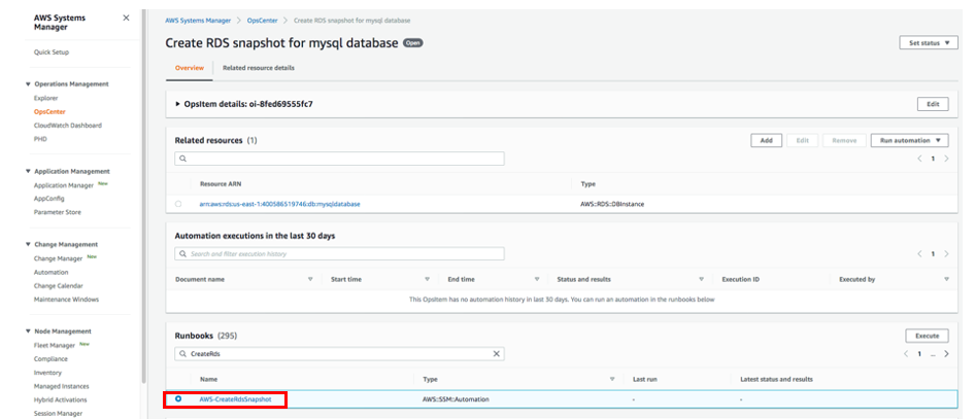The height and width of the screenshot is (420, 977).
Task: Click the Open status badge
Action: tap(413, 43)
